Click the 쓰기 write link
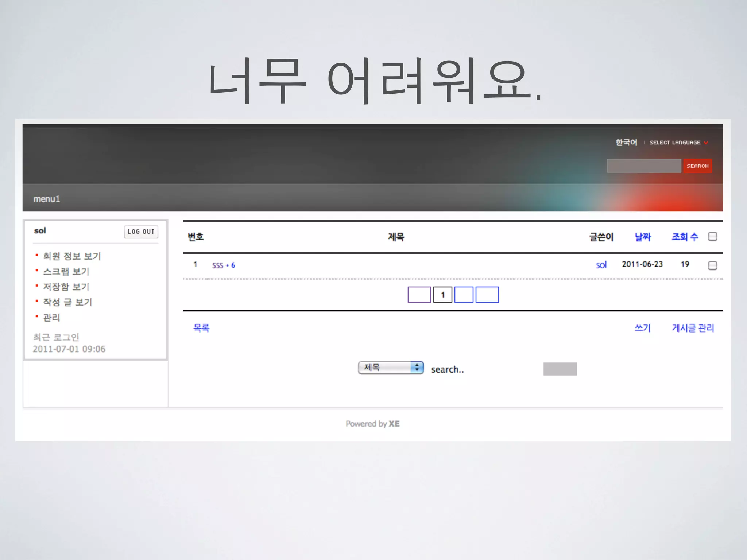Viewport: 747px width, 560px height. pos(642,328)
